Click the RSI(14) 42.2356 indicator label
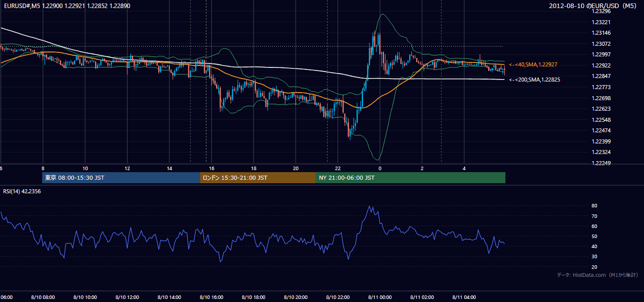 (22, 191)
